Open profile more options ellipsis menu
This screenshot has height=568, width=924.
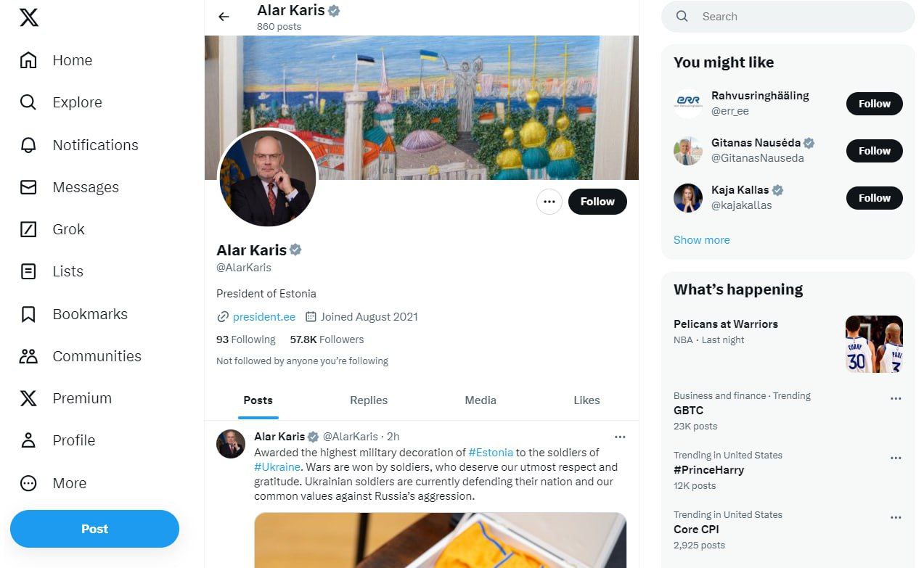(549, 202)
